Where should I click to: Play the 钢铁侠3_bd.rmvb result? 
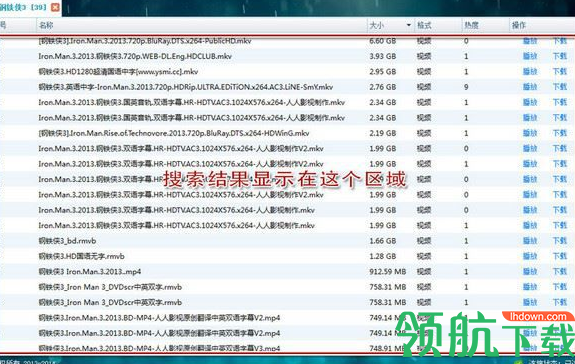click(x=530, y=241)
